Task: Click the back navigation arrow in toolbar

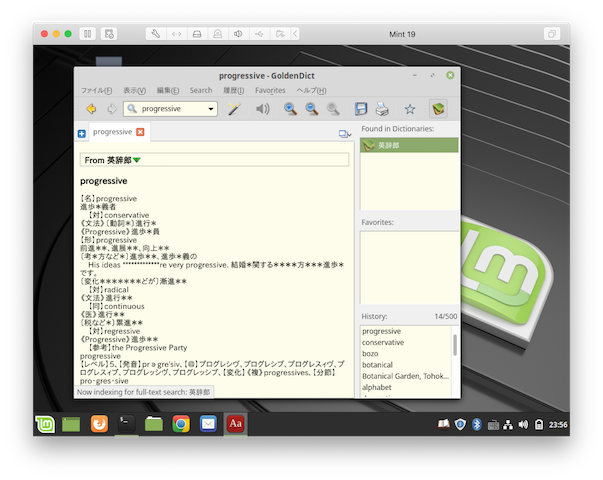Action: [91, 109]
